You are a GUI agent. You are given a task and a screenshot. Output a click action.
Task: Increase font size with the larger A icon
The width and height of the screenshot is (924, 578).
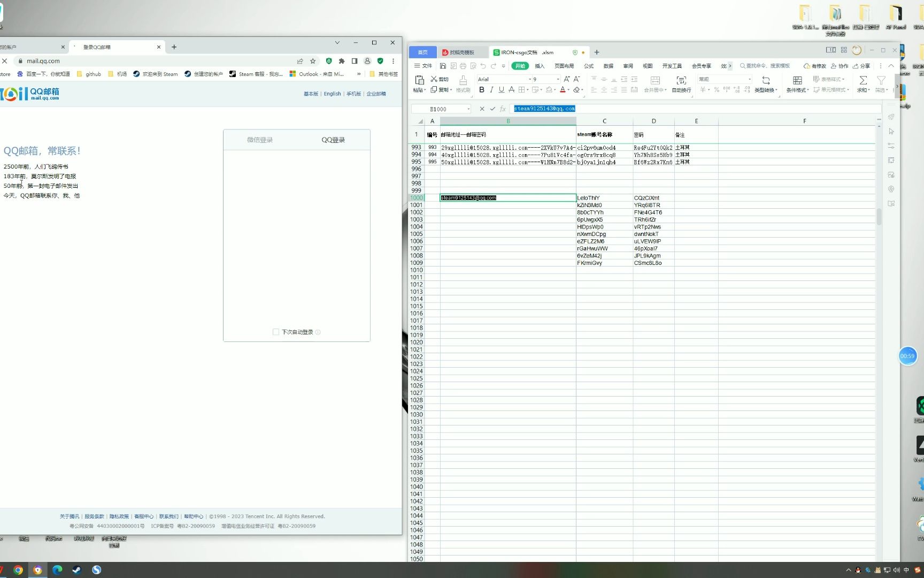tap(567, 79)
